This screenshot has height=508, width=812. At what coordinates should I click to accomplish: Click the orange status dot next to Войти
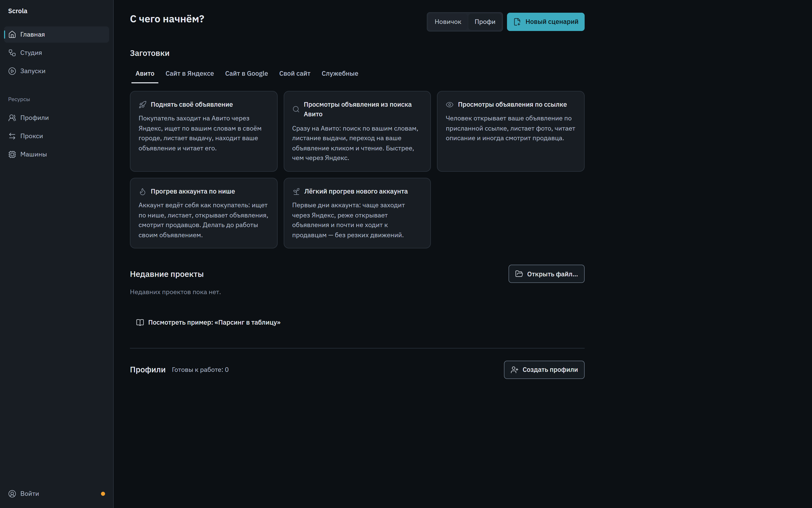(103, 494)
